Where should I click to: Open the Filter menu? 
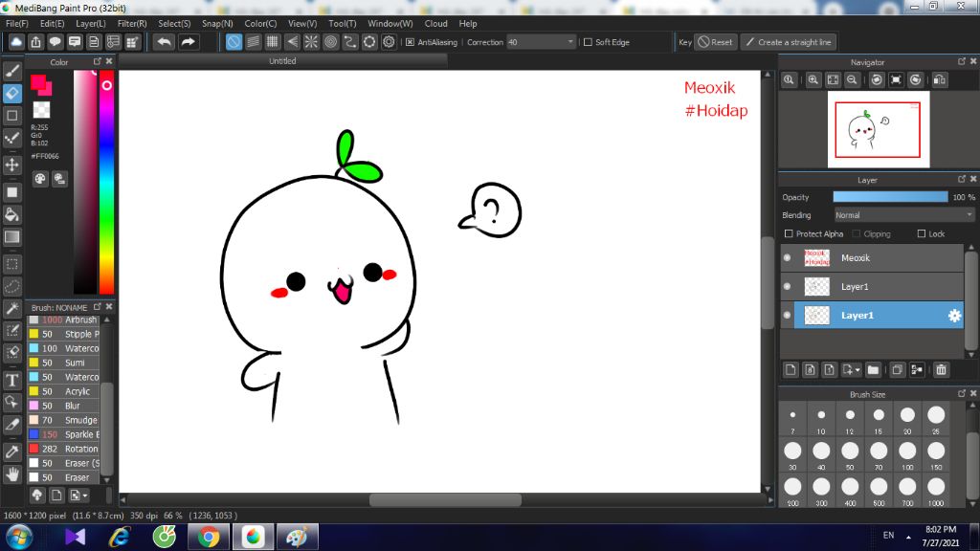point(132,24)
